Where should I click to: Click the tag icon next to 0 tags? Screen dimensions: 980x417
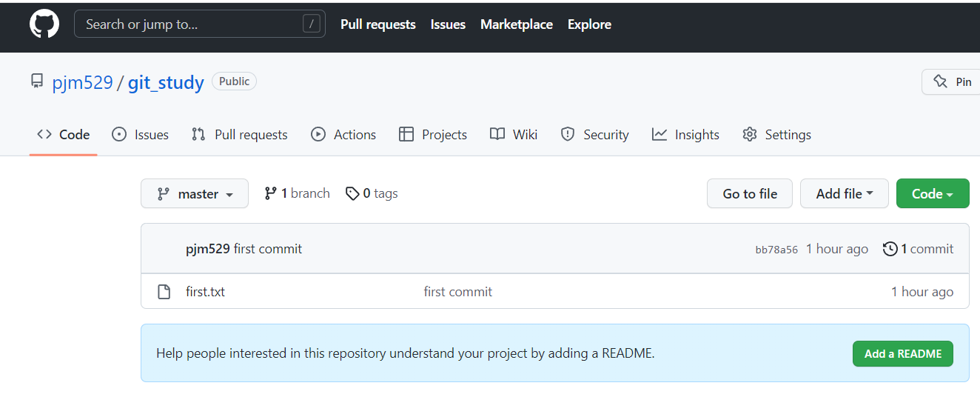click(352, 193)
